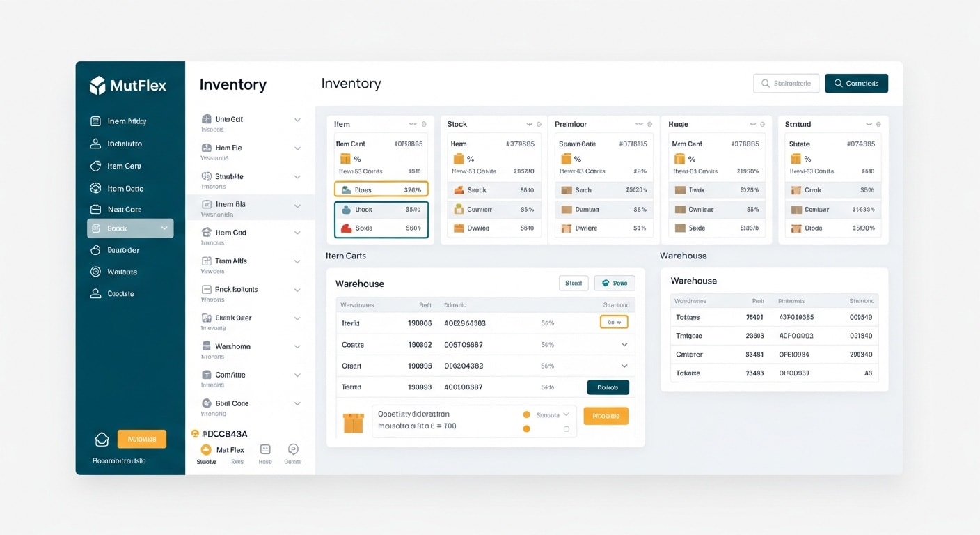Click the Bostnodrerle search field
This screenshot has width=980, height=535.
(x=787, y=83)
